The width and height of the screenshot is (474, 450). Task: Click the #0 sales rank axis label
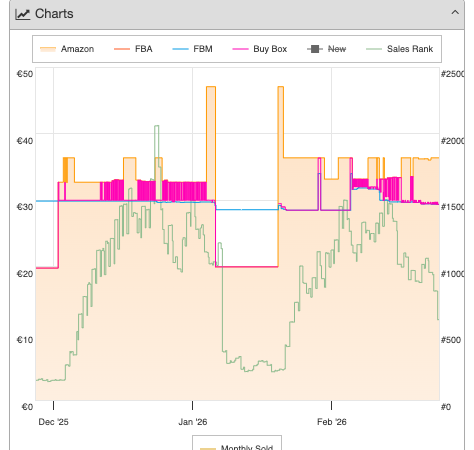click(x=446, y=407)
